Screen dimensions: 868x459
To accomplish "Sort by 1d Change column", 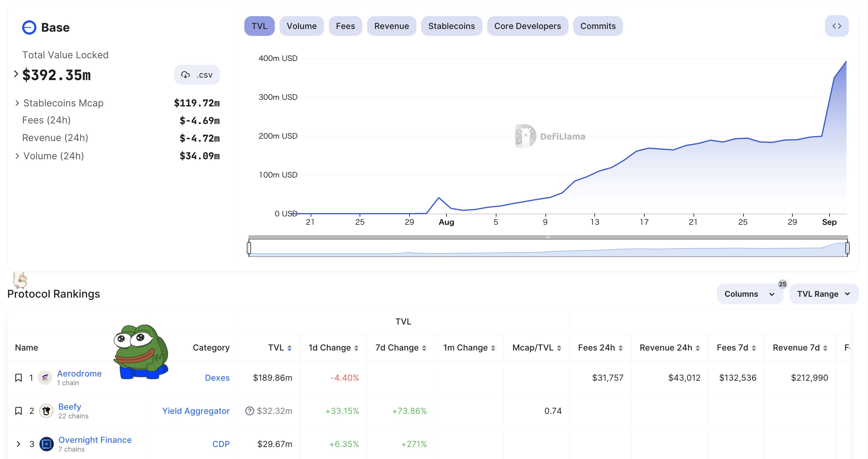I will tap(356, 348).
